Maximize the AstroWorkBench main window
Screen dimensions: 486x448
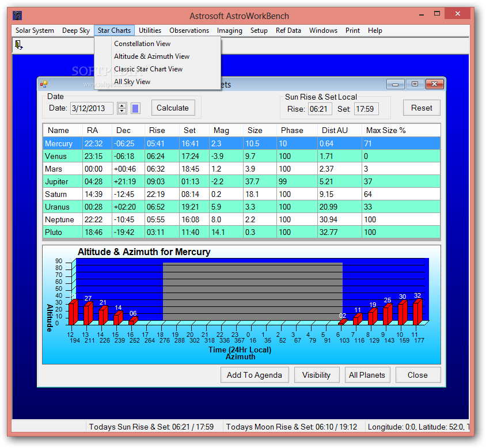(x=437, y=14)
